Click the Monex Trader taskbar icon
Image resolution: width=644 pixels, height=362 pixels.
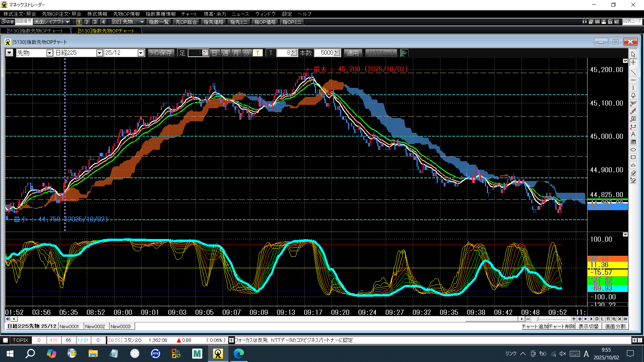click(x=218, y=353)
